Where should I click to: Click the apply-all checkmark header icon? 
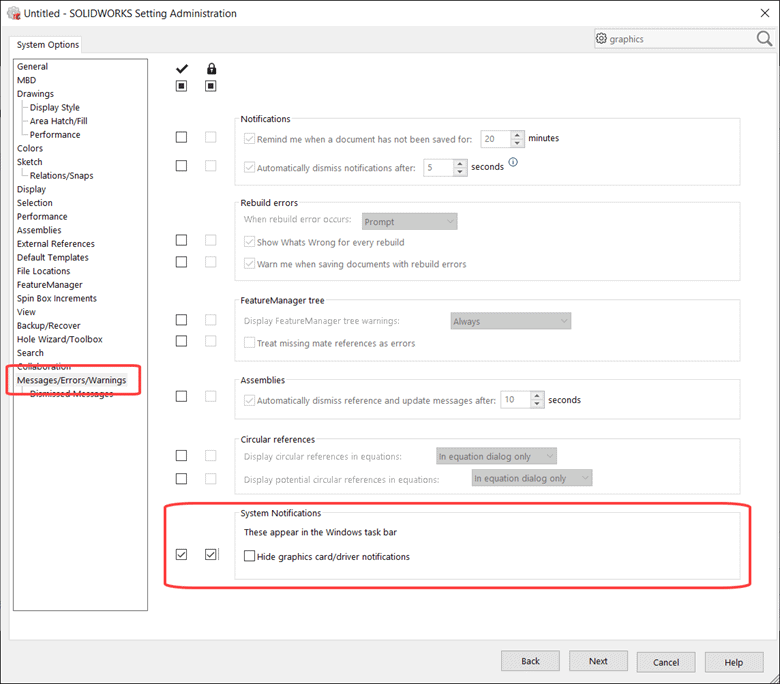pos(182,69)
